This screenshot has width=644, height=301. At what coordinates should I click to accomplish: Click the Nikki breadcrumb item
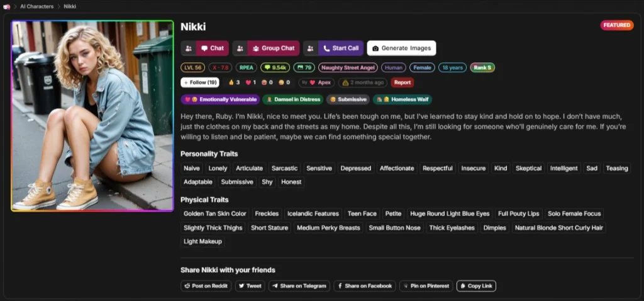point(70,6)
